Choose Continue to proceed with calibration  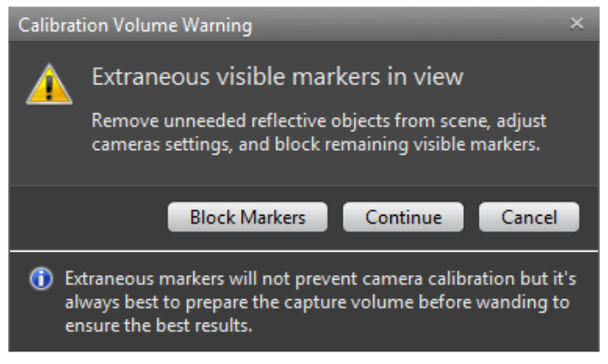point(403,217)
